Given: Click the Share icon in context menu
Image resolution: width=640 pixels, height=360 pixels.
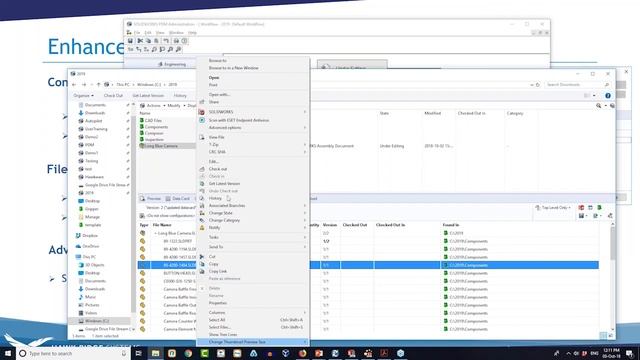Looking at the screenshot, I should click(202, 102).
